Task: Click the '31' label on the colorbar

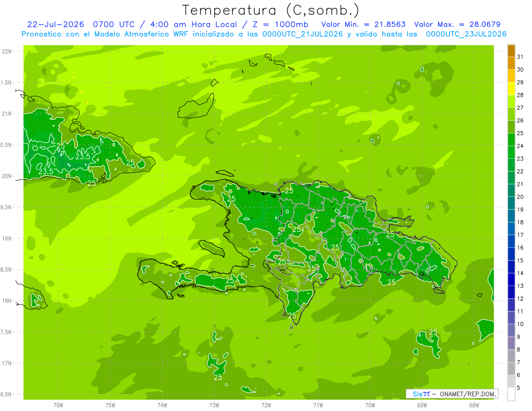Action: pyautogui.click(x=520, y=57)
